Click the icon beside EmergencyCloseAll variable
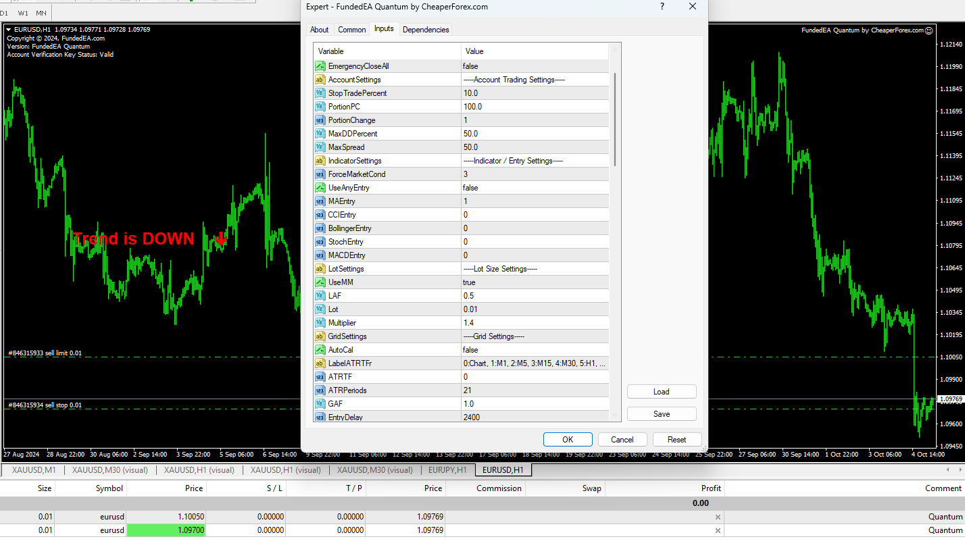This screenshot has height=560, width=965. coord(320,66)
